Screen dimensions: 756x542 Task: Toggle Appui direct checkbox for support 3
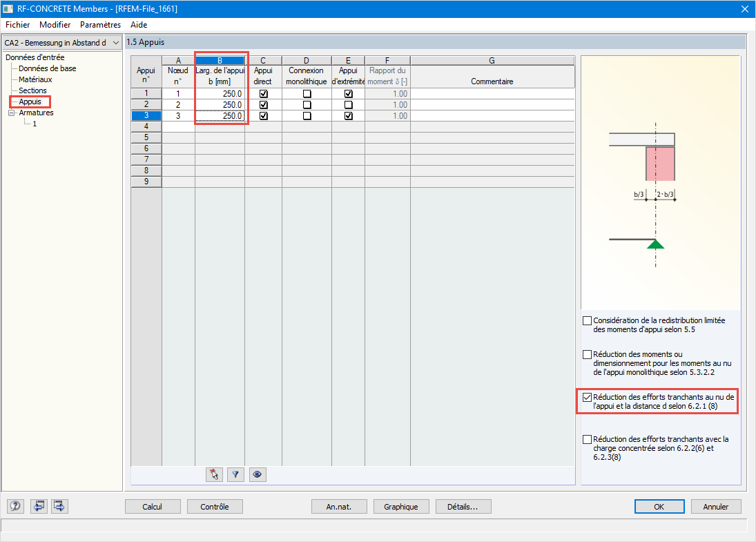point(263,116)
